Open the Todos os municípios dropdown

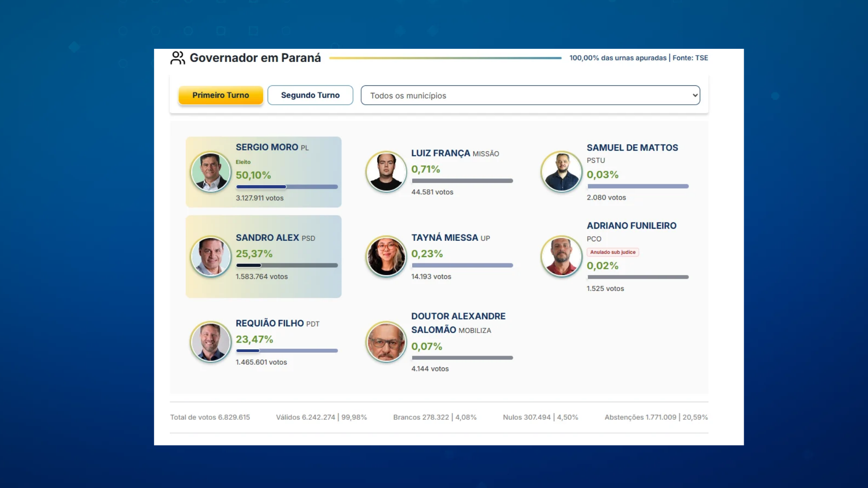click(x=530, y=95)
